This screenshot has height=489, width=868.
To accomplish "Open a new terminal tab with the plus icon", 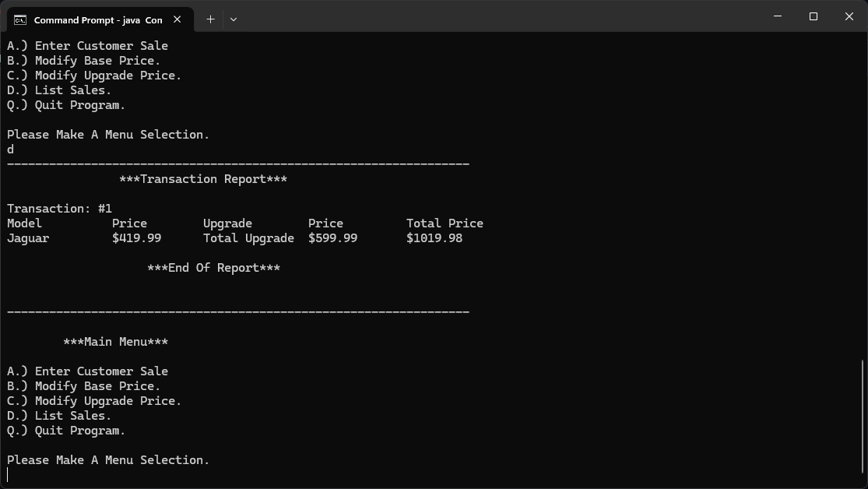I will [209, 19].
